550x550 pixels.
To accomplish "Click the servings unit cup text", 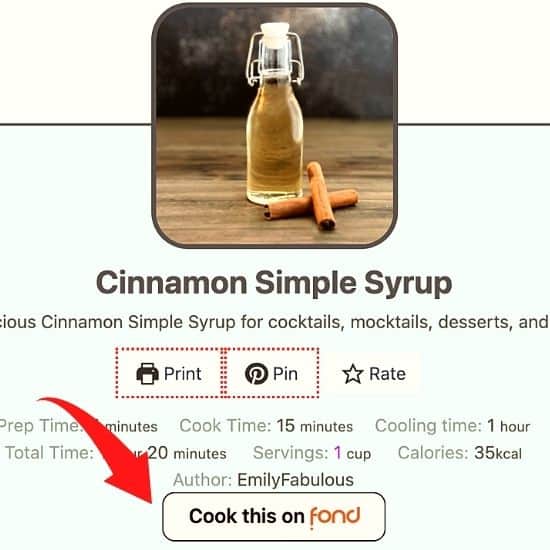I will click(x=358, y=454).
